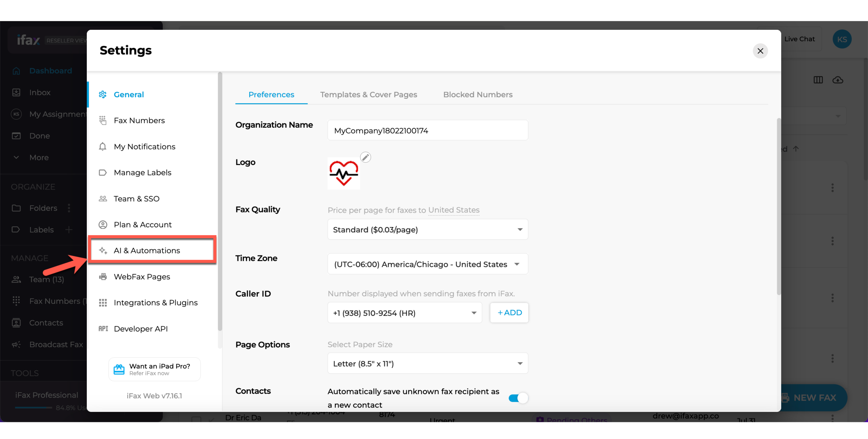The height and width of the screenshot is (439, 868).
Task: Click the Broadcast Fax megaphone icon
Action: 16,344
